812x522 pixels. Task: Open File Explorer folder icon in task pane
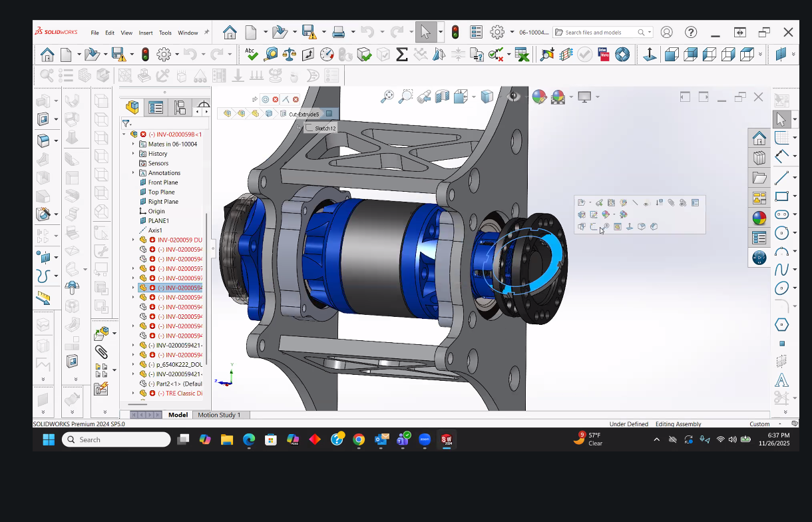coord(759,178)
